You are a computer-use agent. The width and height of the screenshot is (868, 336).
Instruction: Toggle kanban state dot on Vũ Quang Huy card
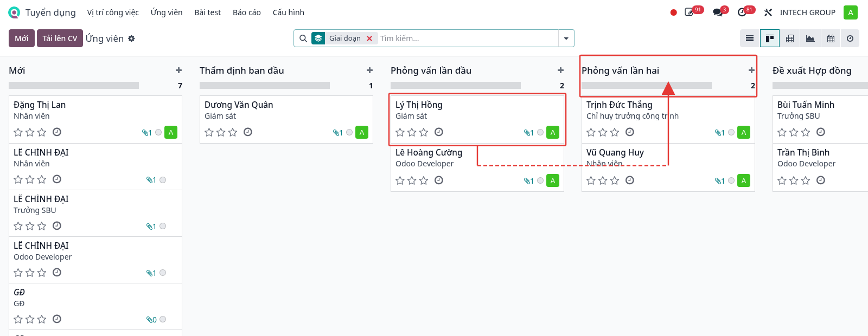[x=731, y=180]
